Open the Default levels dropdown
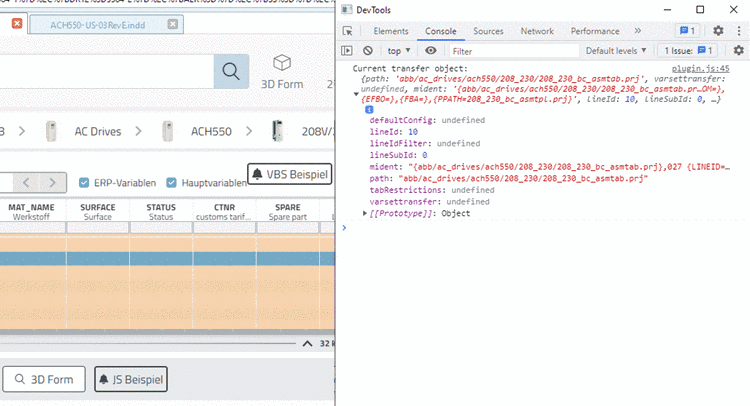The image size is (750, 406). tap(616, 50)
